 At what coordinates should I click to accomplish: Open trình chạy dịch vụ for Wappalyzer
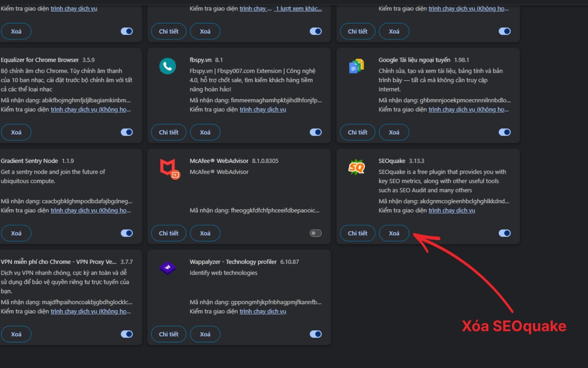coord(263,311)
